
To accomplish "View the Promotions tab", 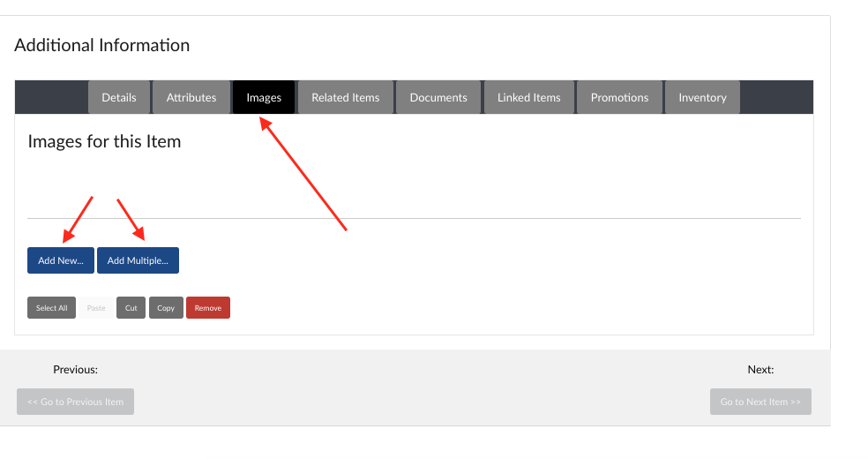I will 619,97.
